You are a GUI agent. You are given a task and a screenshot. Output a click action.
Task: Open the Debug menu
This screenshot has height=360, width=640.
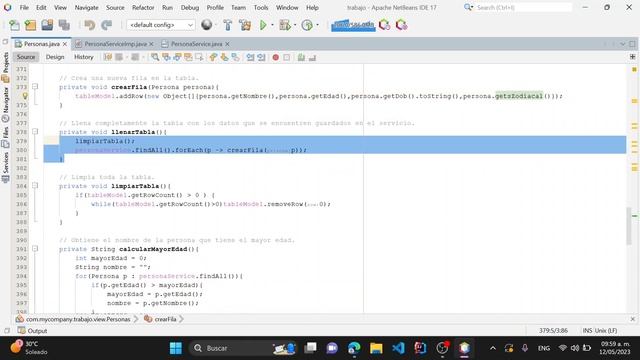click(190, 7)
